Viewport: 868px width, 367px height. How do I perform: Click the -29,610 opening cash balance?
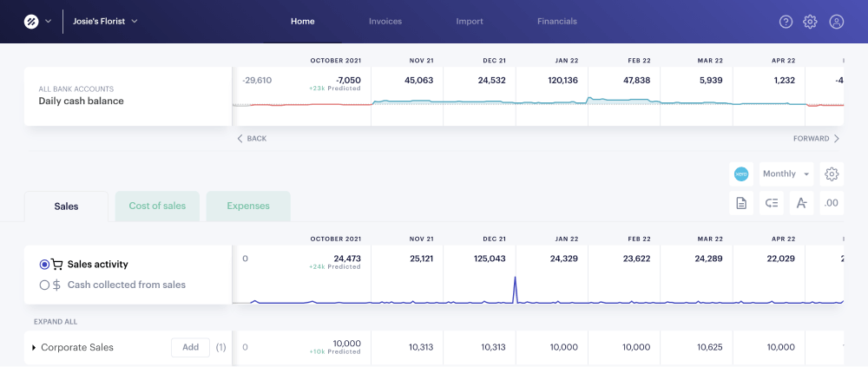coord(257,81)
